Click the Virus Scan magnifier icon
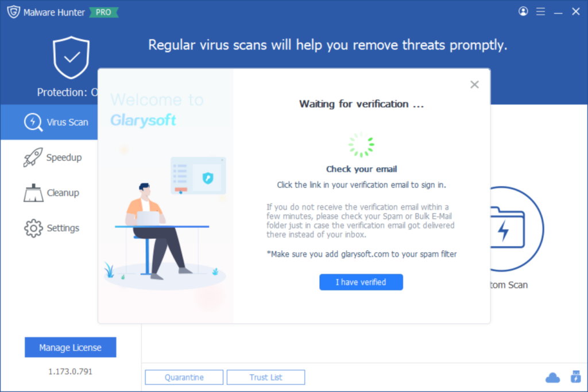The width and height of the screenshot is (588, 392). click(33, 122)
